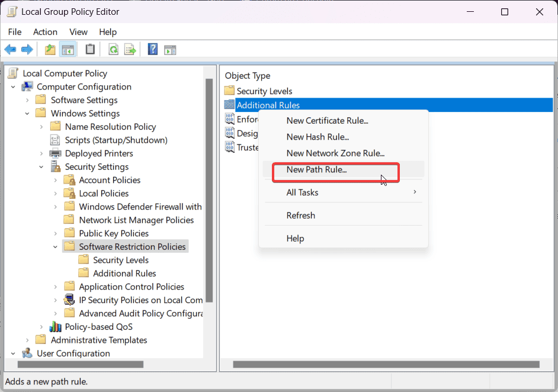This screenshot has height=392, width=558.
Task: Collapse the Windows Settings node
Action: click(x=27, y=114)
